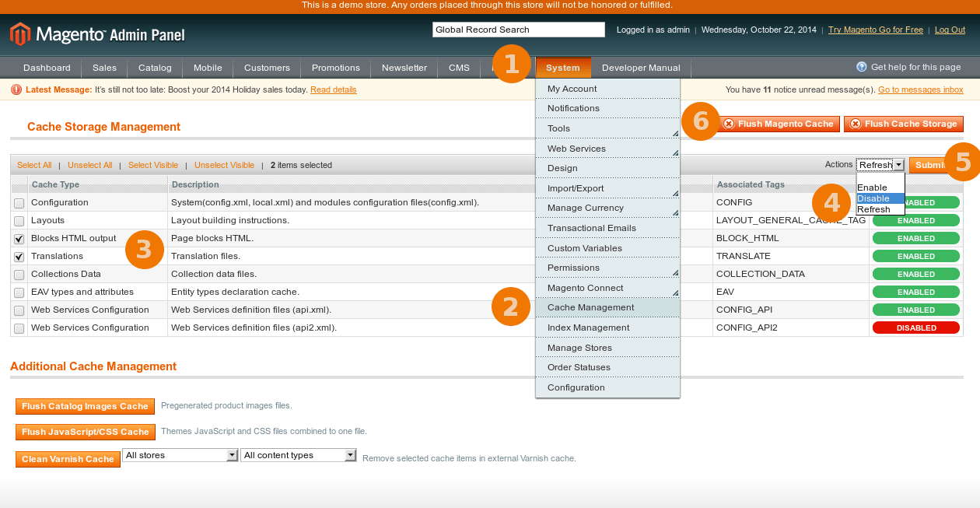This screenshot has width=980, height=508.
Task: Open Try Magento Go for Free
Action: click(876, 30)
